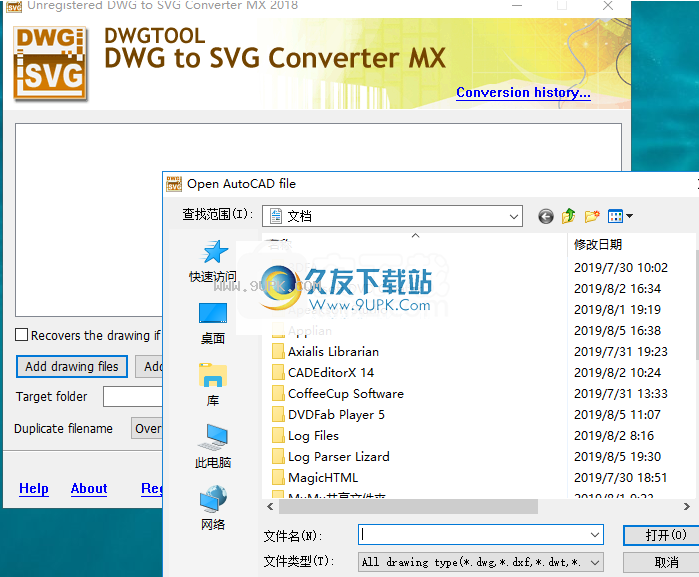Open the view menu icon
This screenshot has width=699, height=577.
click(x=620, y=216)
